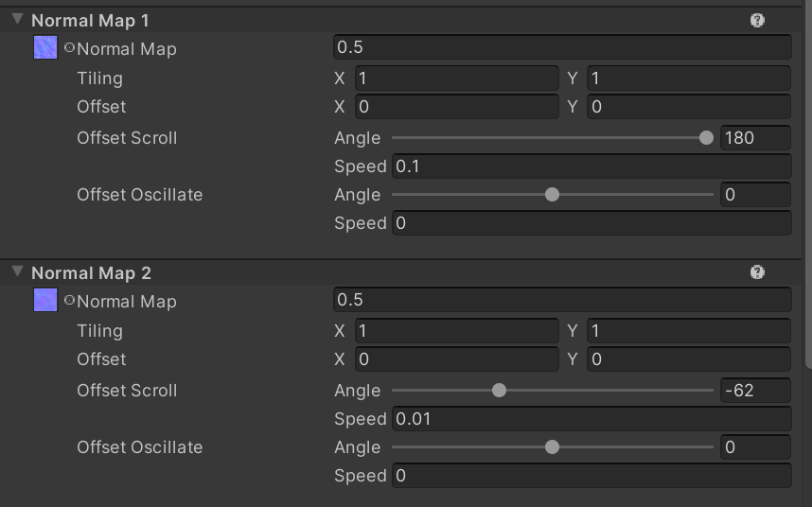Click Normal Map 1 texture thumbnail

(x=45, y=48)
